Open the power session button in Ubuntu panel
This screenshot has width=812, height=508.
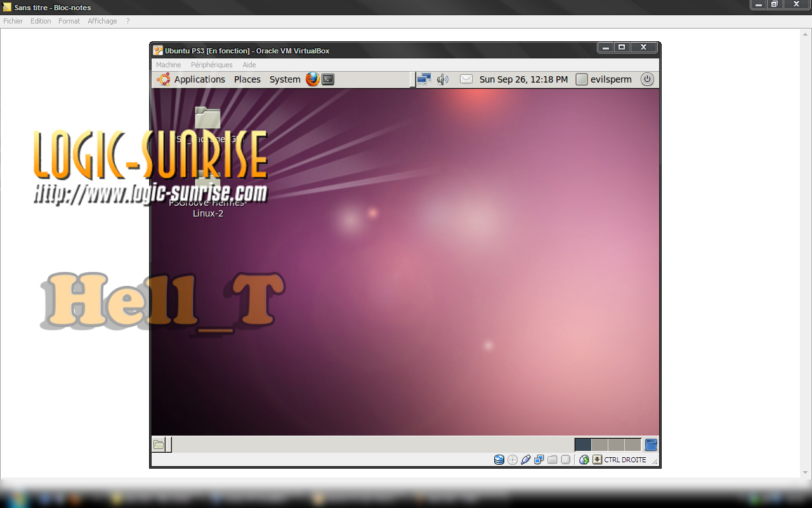click(x=647, y=79)
